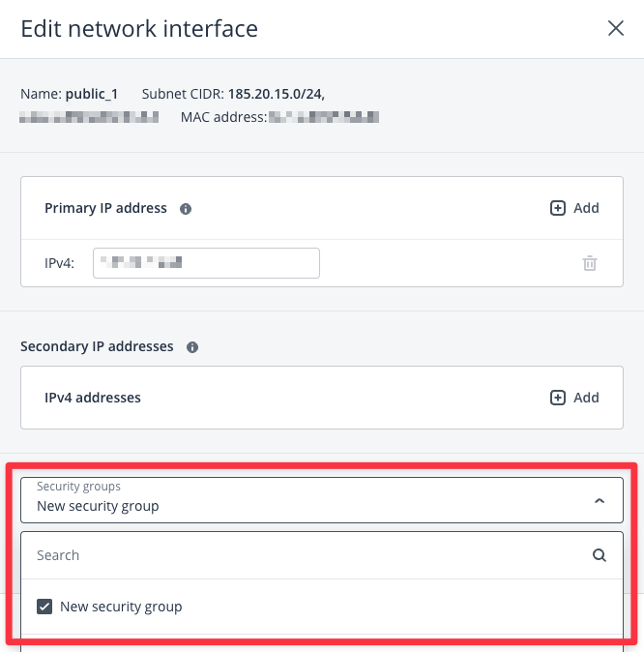
Task: Delete the IPv4 address using trash icon
Action: [x=589, y=263]
